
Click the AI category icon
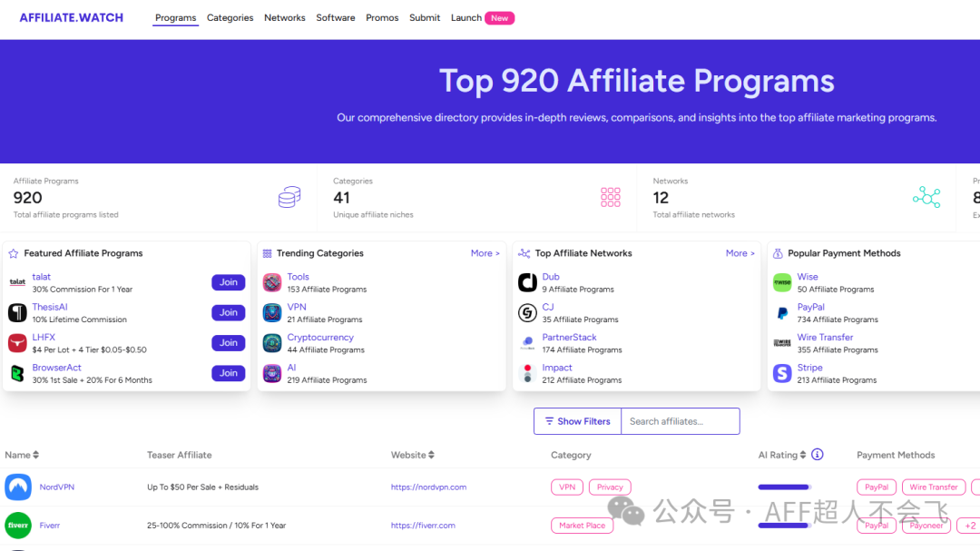(x=272, y=373)
